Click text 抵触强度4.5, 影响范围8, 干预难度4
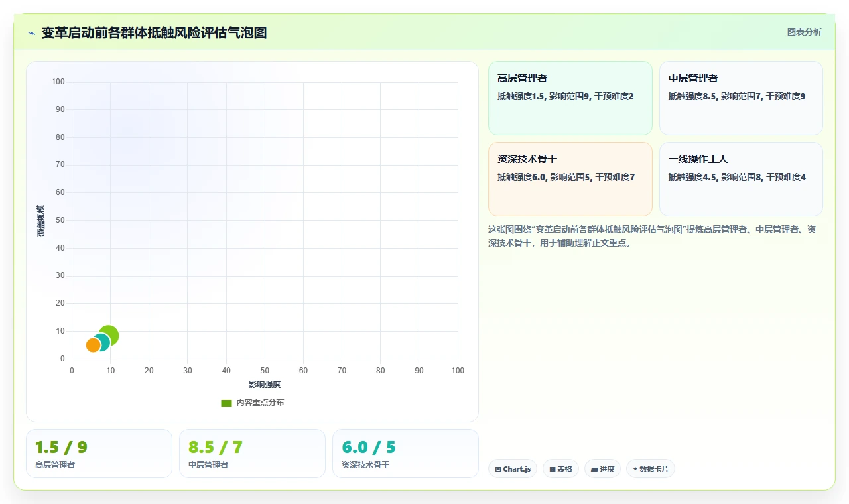The width and height of the screenshot is (849, 504). [x=737, y=177]
